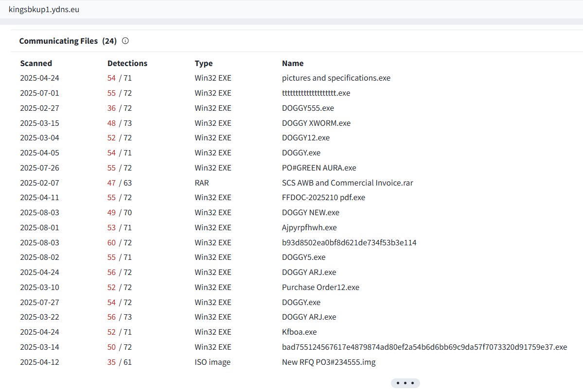
Task: Click the Communicating Files (24) heading
Action: click(68, 41)
